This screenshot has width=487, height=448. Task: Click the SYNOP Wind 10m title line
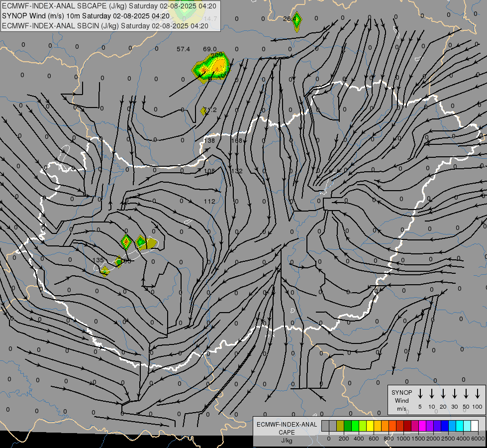86,16
